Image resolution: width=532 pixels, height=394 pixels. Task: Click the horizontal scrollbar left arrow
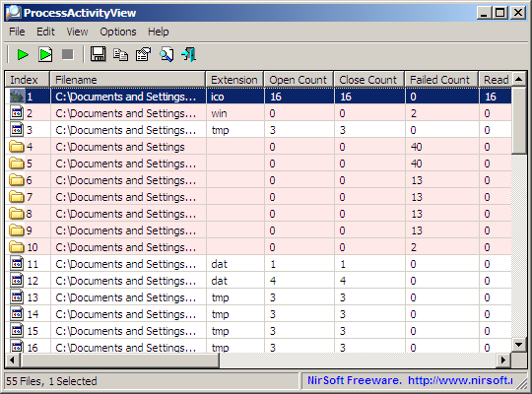[13, 361]
